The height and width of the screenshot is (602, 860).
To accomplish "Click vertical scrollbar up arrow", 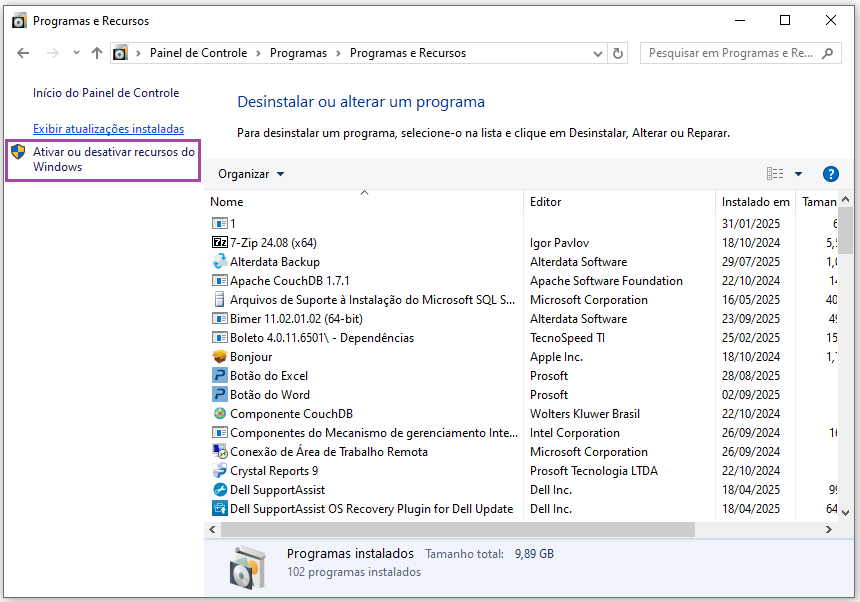I will (845, 199).
